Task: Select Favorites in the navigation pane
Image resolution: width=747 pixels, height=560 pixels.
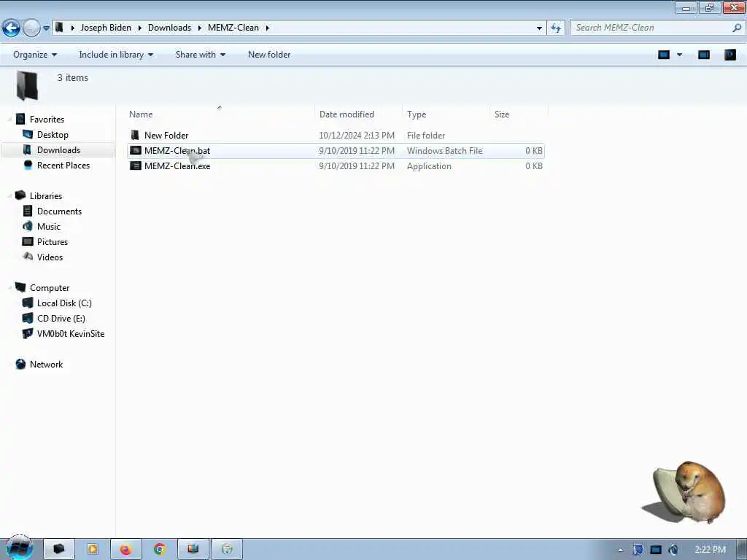Action: point(47,120)
